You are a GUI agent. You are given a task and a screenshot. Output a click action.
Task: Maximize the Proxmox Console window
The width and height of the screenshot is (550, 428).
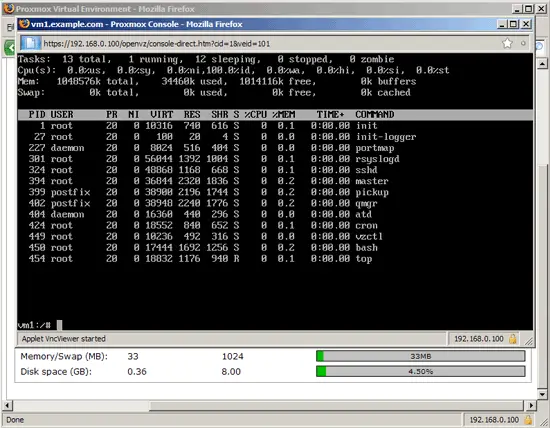(514, 24)
